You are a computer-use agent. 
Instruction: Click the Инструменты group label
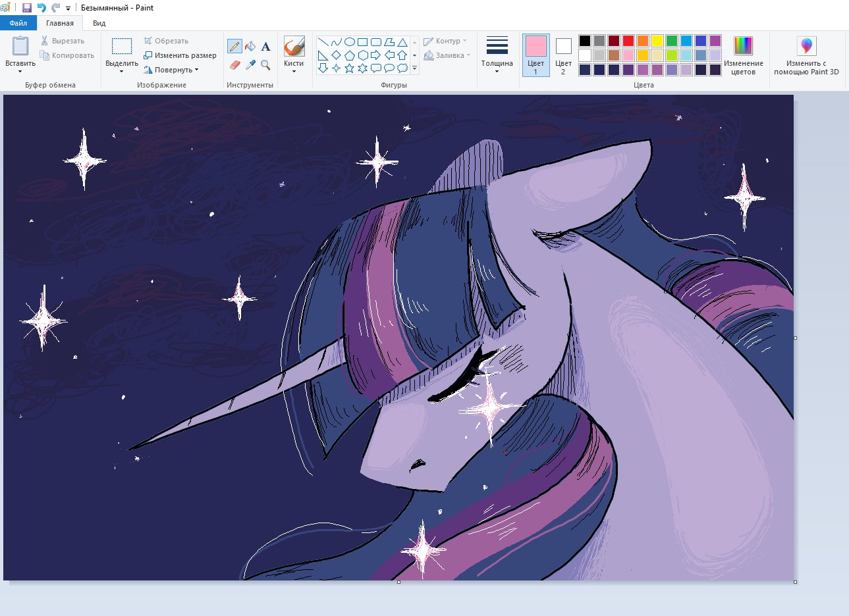[250, 85]
